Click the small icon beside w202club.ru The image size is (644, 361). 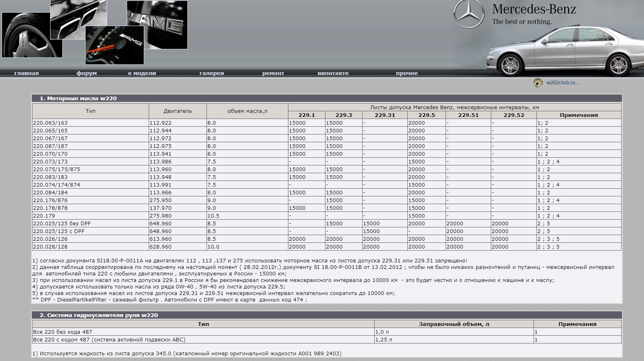coord(538,83)
